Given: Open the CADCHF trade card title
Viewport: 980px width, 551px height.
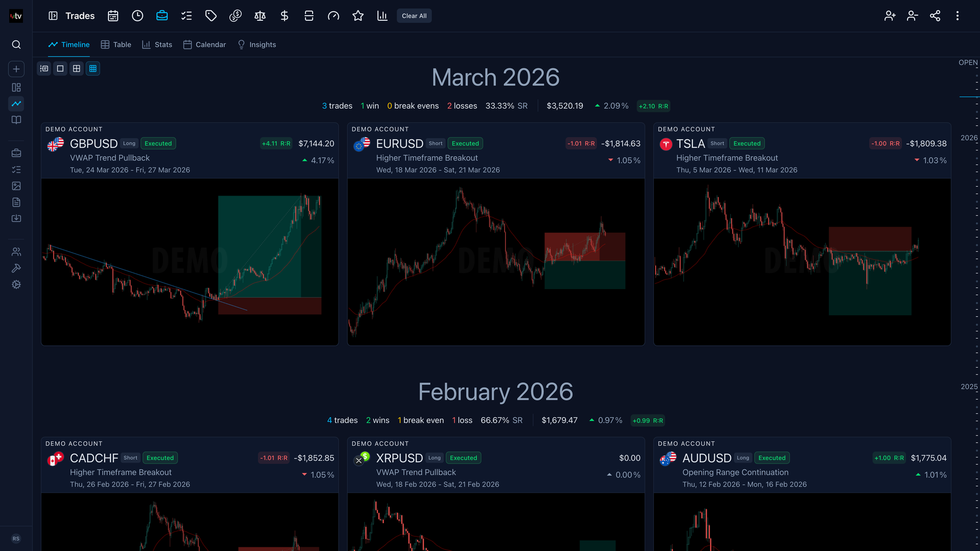Looking at the screenshot, I should coord(94,458).
